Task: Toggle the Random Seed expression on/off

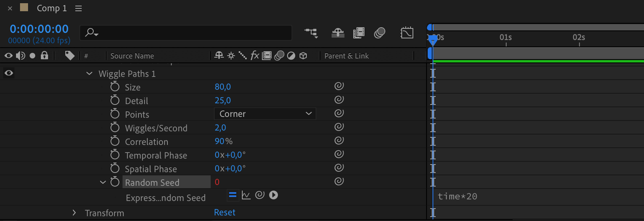Action: (x=233, y=195)
